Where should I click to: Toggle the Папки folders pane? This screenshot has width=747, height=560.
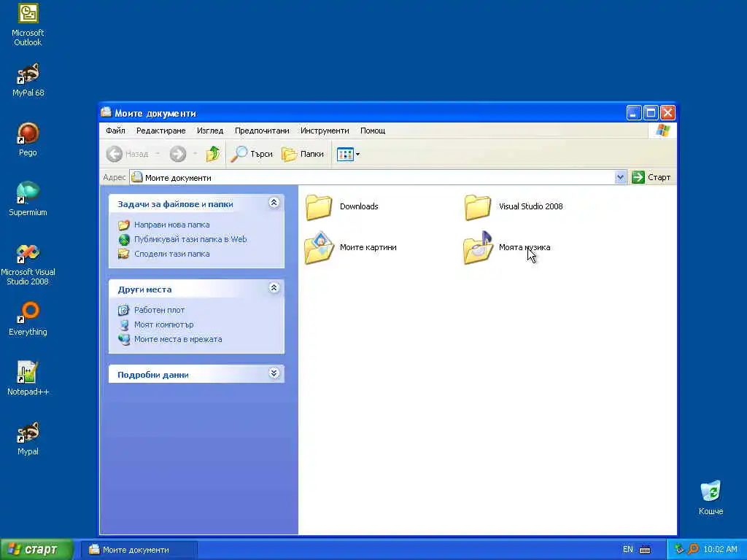pos(303,154)
